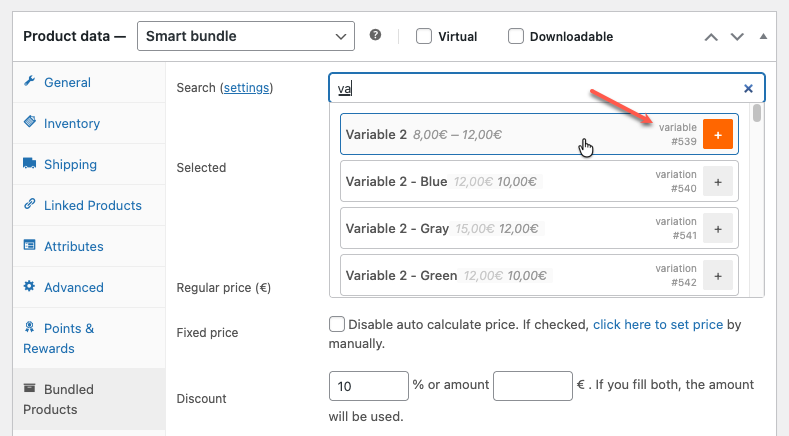Select the Bundled Products tab
This screenshot has width=789, height=436.
tap(89, 399)
